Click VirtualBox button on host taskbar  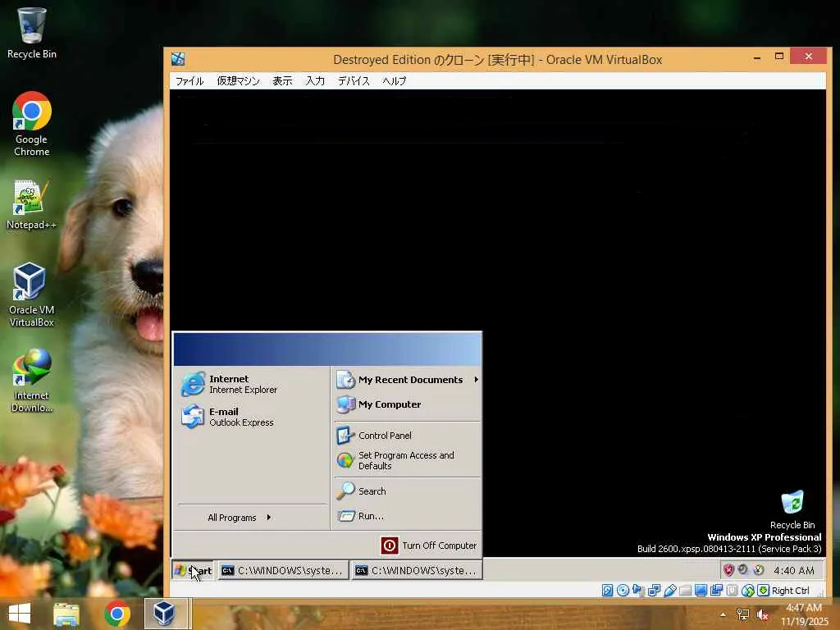tap(166, 614)
